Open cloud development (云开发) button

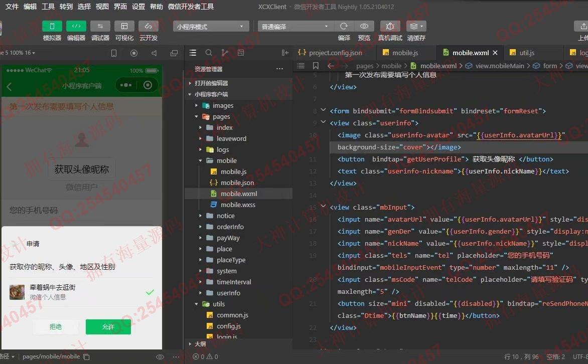[148, 26]
